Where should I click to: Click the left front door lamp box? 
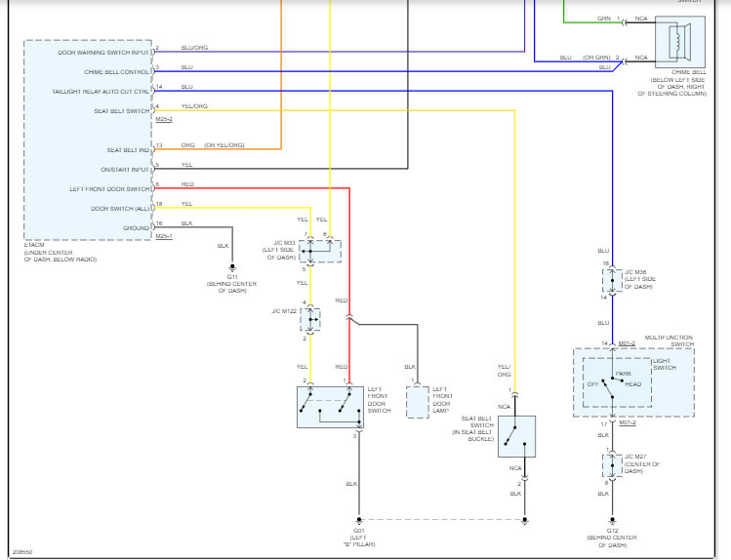418,402
